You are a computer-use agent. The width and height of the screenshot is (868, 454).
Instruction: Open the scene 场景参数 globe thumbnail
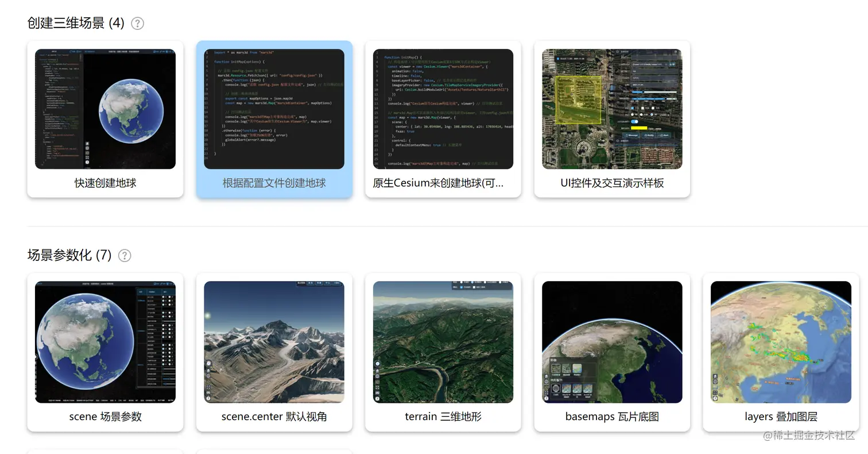pyautogui.click(x=105, y=342)
